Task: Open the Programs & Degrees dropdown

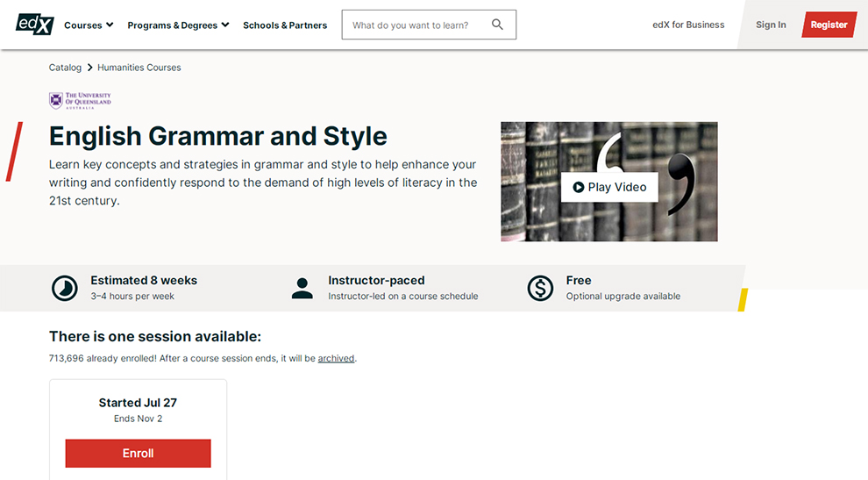Action: click(x=178, y=25)
